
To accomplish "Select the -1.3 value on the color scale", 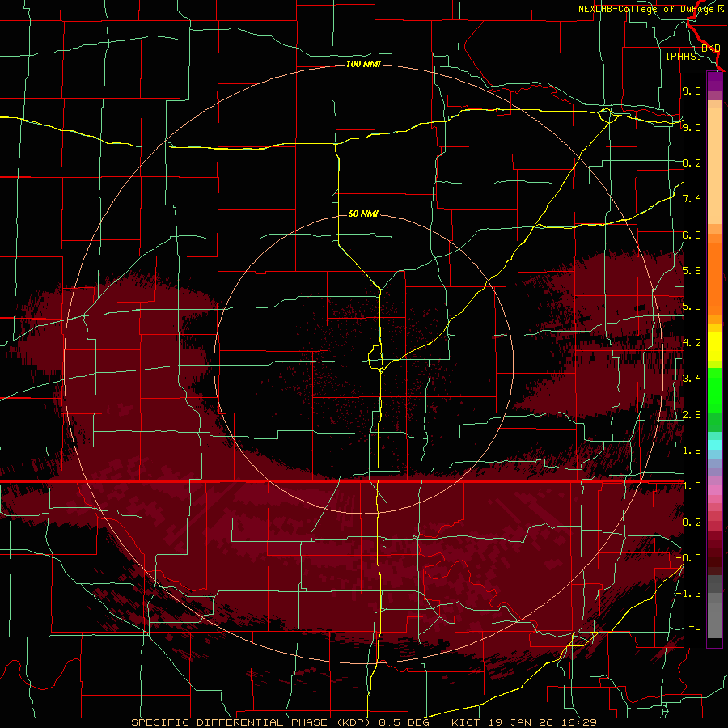I will (689, 594).
